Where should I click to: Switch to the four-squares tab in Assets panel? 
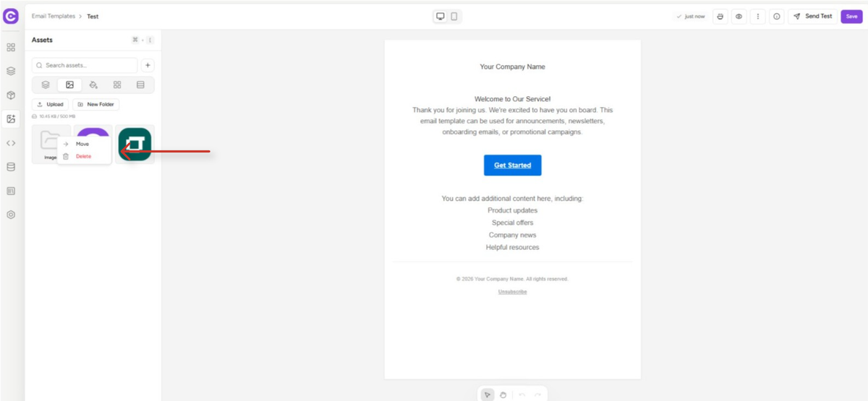point(117,85)
